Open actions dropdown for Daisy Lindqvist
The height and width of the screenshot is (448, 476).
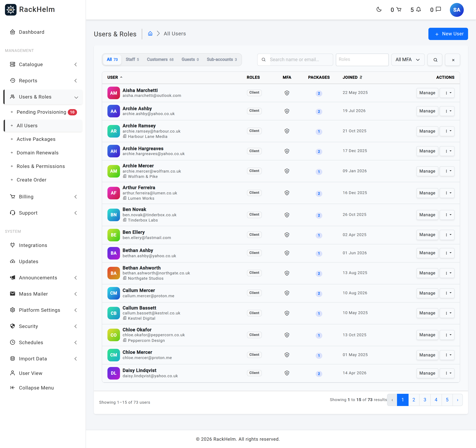click(x=447, y=373)
